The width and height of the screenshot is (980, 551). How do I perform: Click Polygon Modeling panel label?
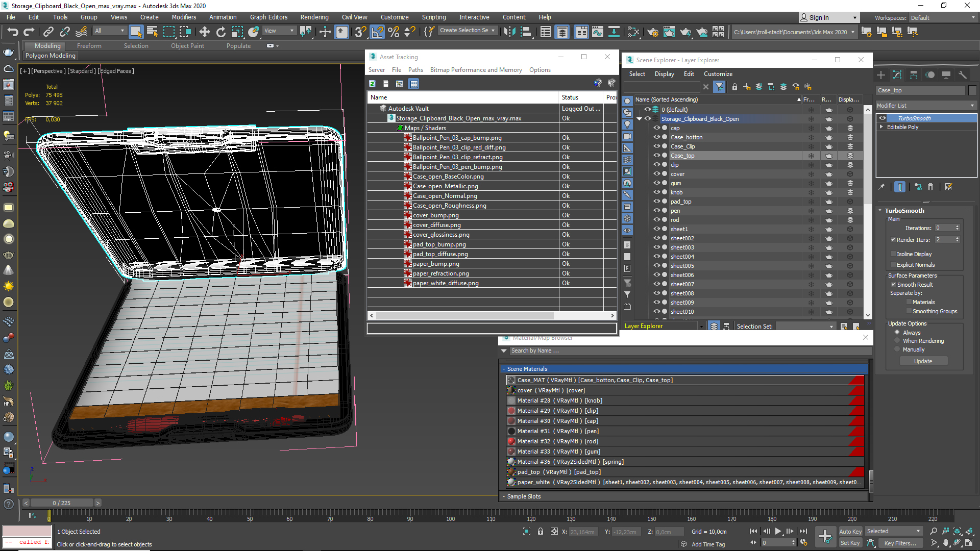[x=51, y=56]
